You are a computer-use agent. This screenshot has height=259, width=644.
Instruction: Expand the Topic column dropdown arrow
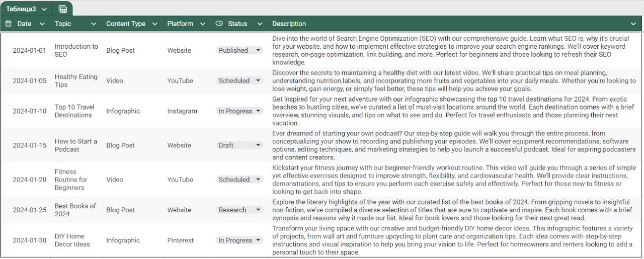tap(94, 24)
